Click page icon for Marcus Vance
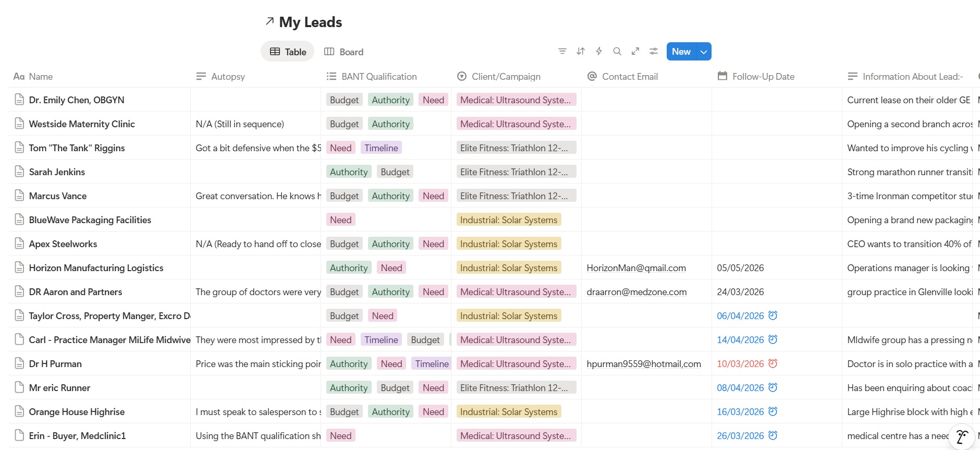980x450 pixels. pos(19,196)
